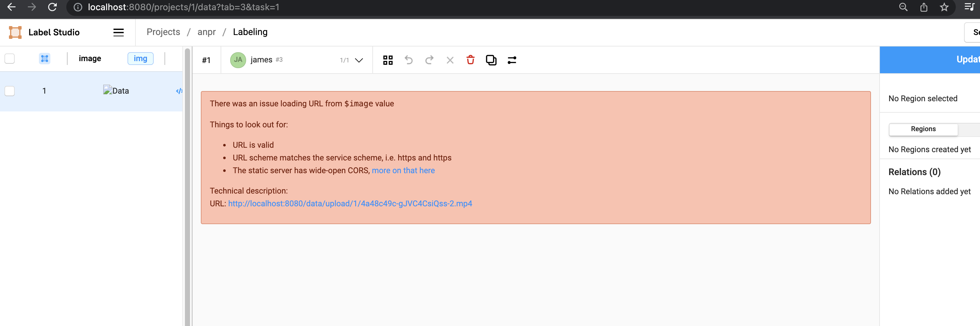Click the Undo annotation icon

coord(409,60)
